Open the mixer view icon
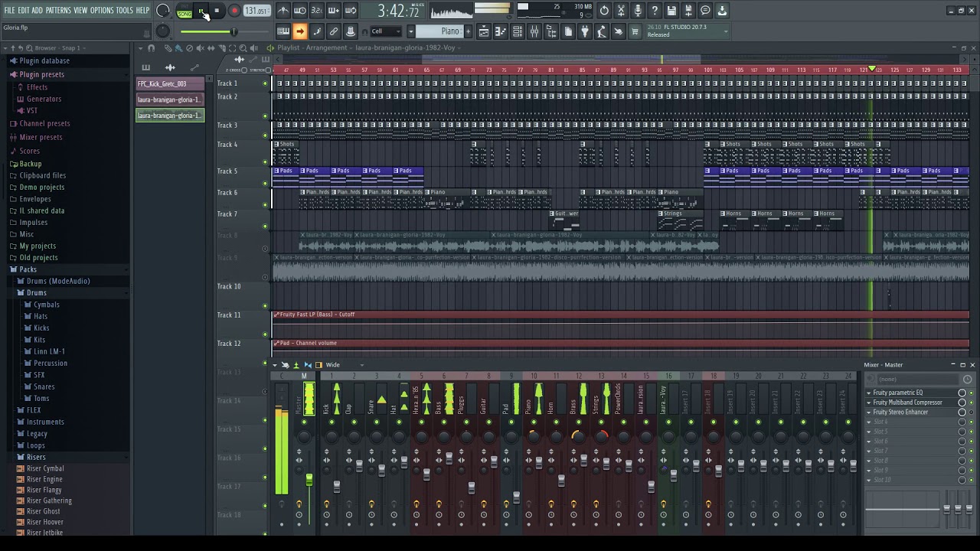 [534, 31]
